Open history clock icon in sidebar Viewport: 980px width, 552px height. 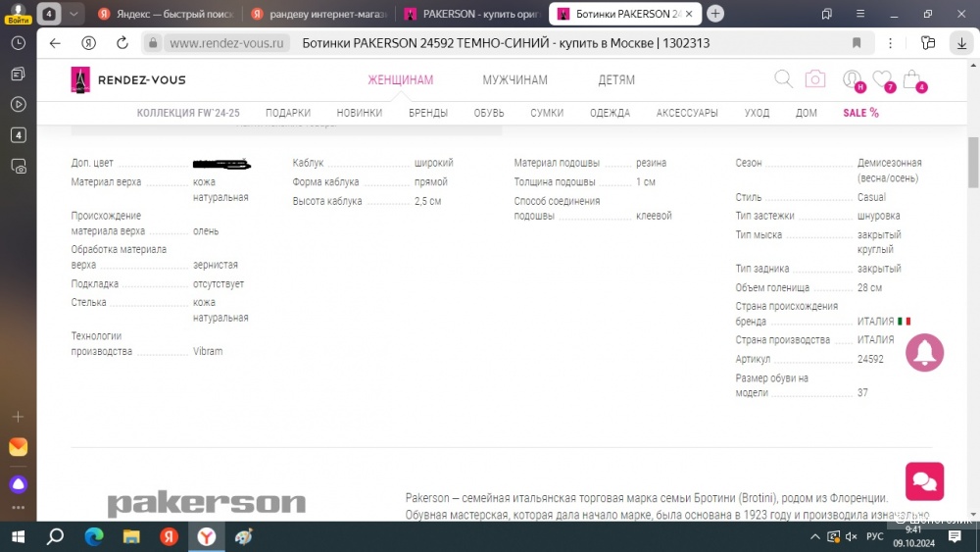click(x=18, y=43)
